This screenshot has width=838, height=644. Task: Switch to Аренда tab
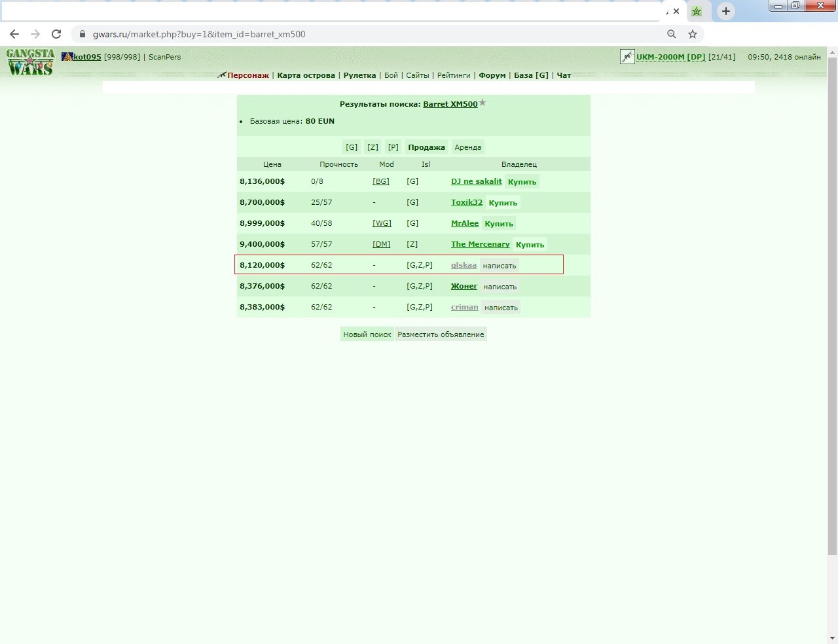coord(467,147)
